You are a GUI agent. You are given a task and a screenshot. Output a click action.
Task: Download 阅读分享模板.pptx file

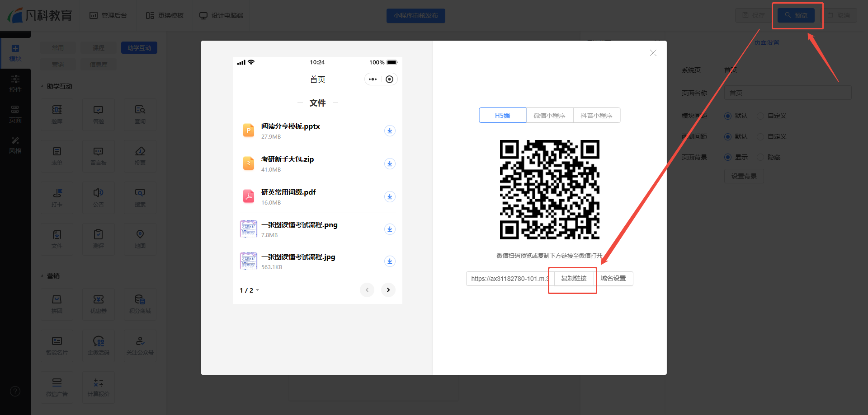390,131
